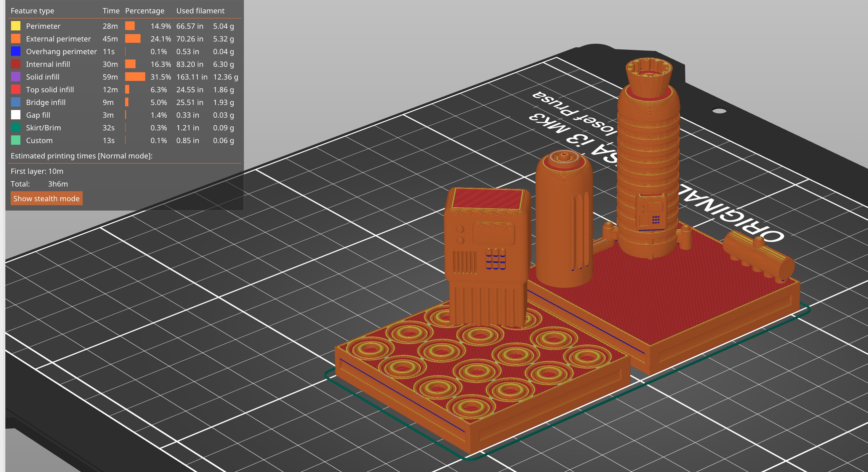868x472 pixels.
Task: Click the Show stealth mode button
Action: coord(47,199)
